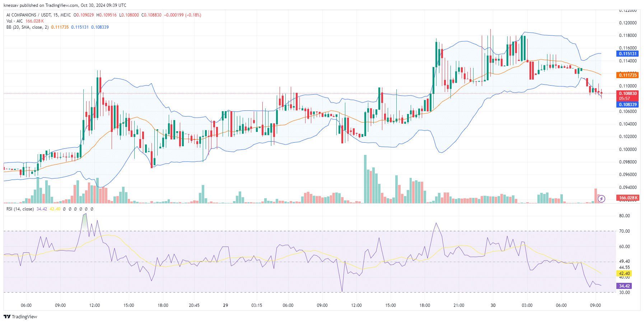Select the Vol · AIC indicator label
Screen dimensions: 644x323
[x=15, y=21]
